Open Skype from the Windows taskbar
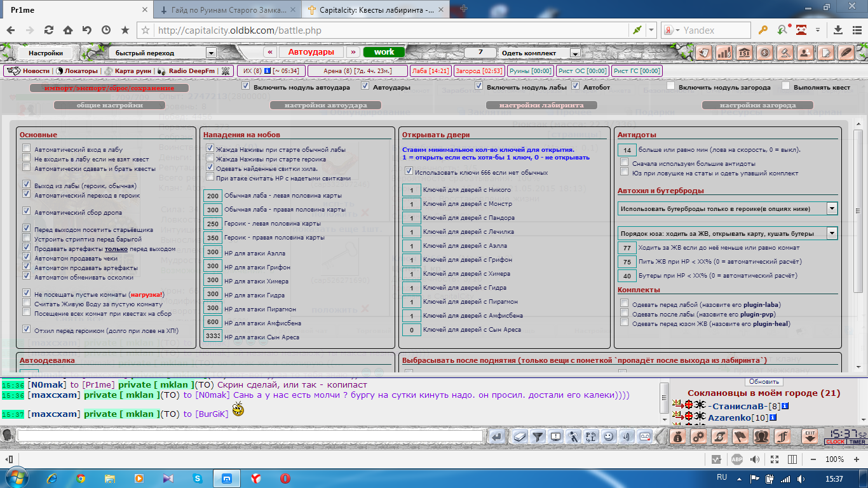The height and width of the screenshot is (488, 868). click(198, 478)
